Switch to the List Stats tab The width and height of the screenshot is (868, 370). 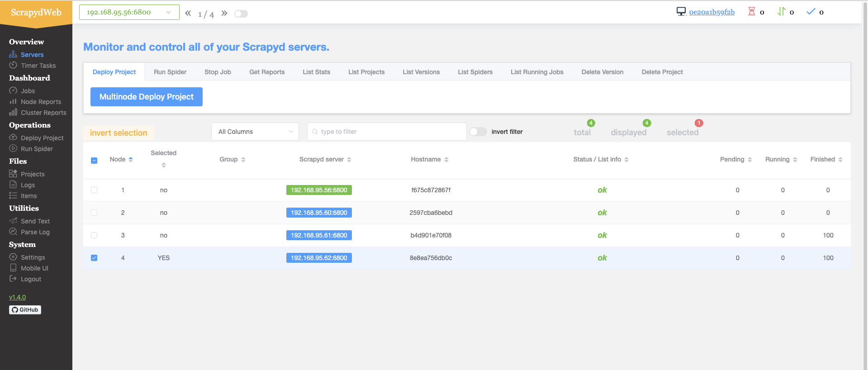tap(317, 72)
